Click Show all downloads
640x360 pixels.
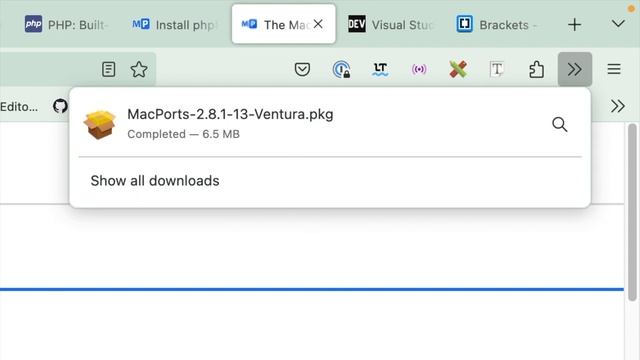point(155,180)
